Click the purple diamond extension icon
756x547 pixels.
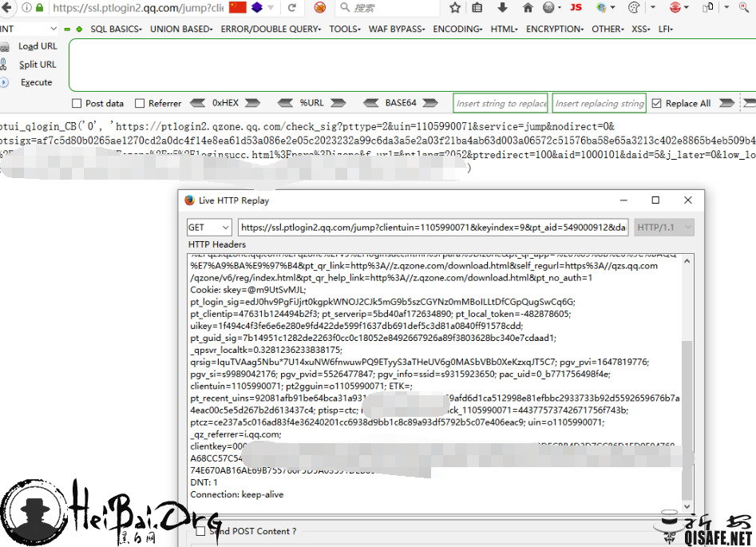click(257, 7)
